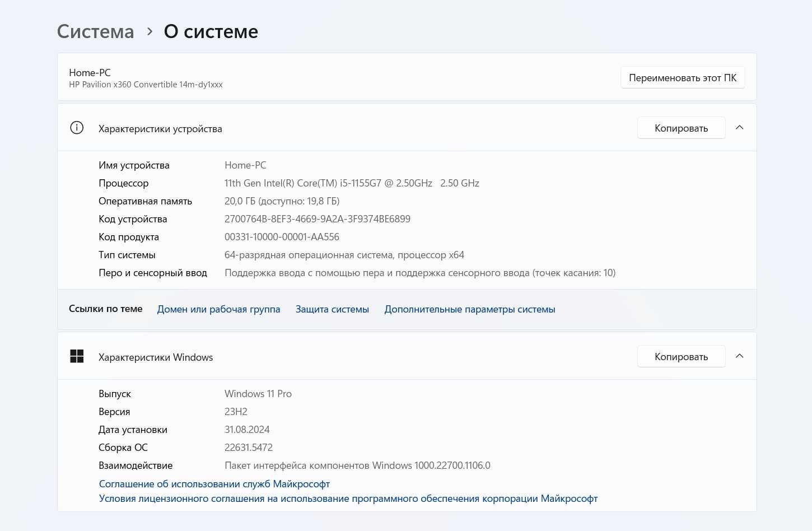812x531 pixels.
Task: Click the Home-PC name in top card
Action: pos(90,72)
